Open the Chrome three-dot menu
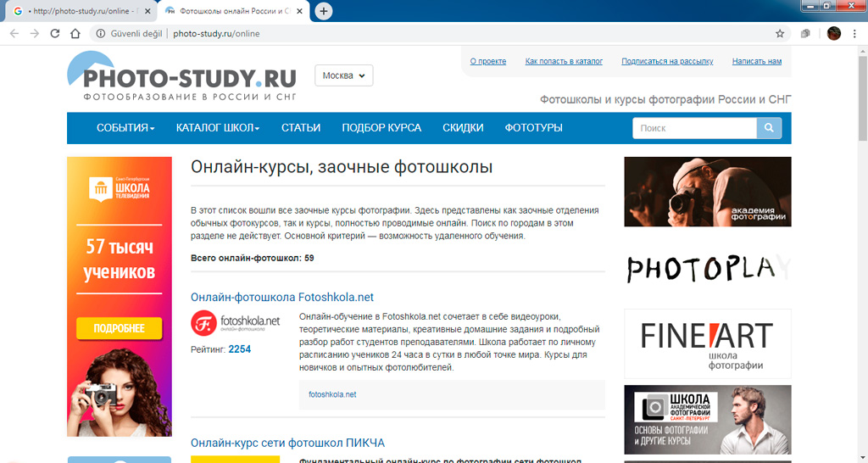868x463 pixels. (855, 34)
